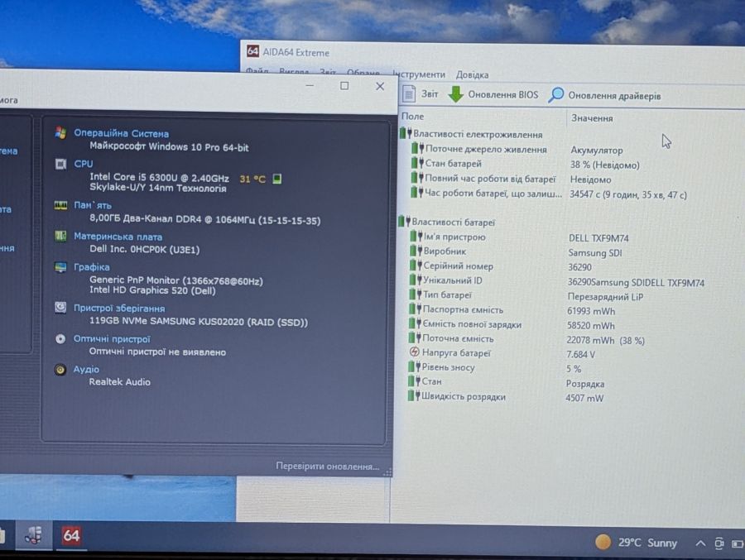Open AIDA64 from the taskbar icon

click(71, 536)
